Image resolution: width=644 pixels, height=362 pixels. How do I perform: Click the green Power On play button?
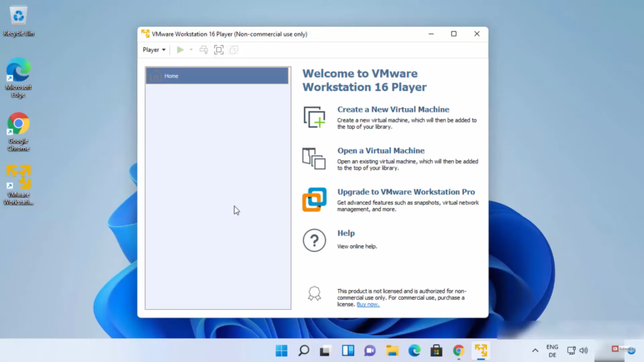(180, 50)
